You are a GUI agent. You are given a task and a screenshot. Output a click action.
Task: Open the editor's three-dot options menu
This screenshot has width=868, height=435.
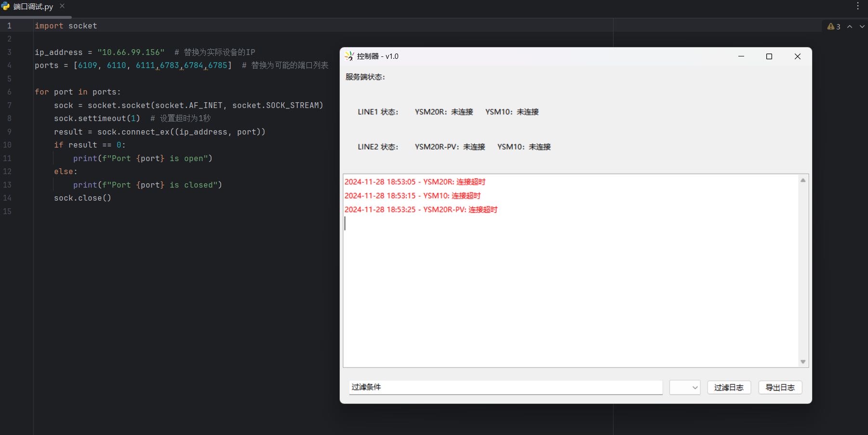(858, 6)
